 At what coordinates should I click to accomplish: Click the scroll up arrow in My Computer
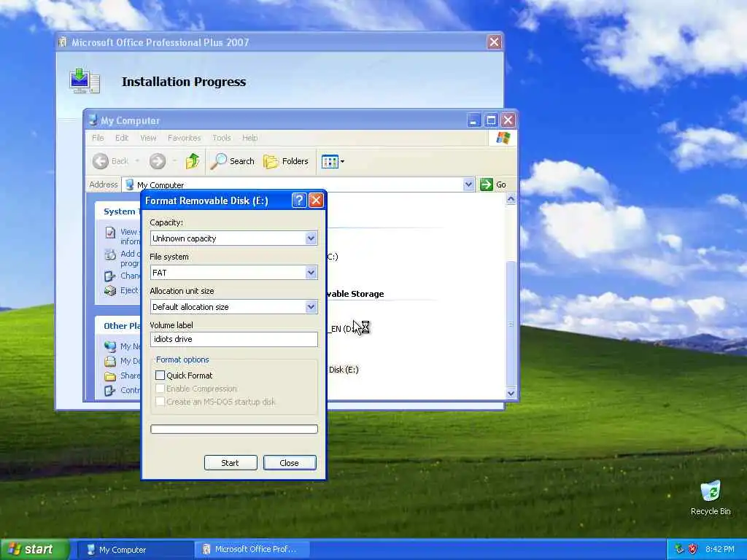point(511,198)
